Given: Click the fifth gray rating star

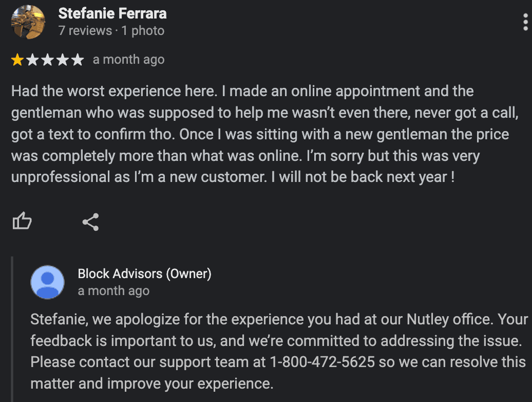Looking at the screenshot, I should pos(77,60).
